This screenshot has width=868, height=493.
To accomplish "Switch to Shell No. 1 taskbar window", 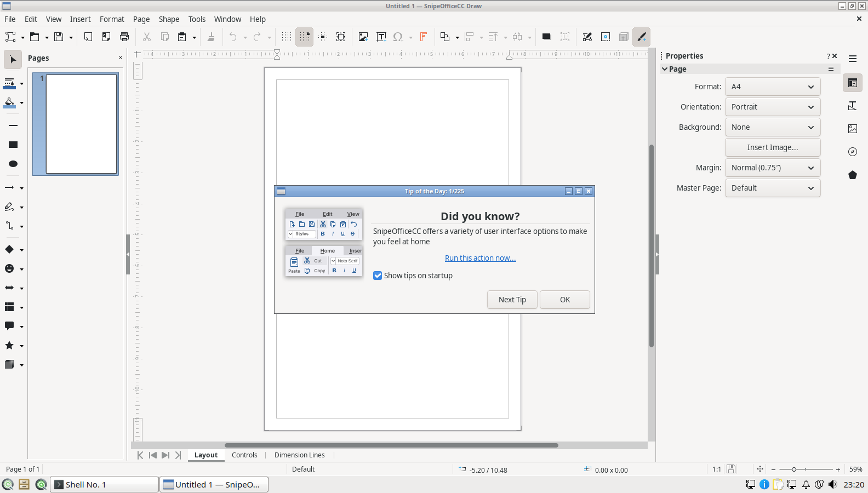I will tap(105, 484).
